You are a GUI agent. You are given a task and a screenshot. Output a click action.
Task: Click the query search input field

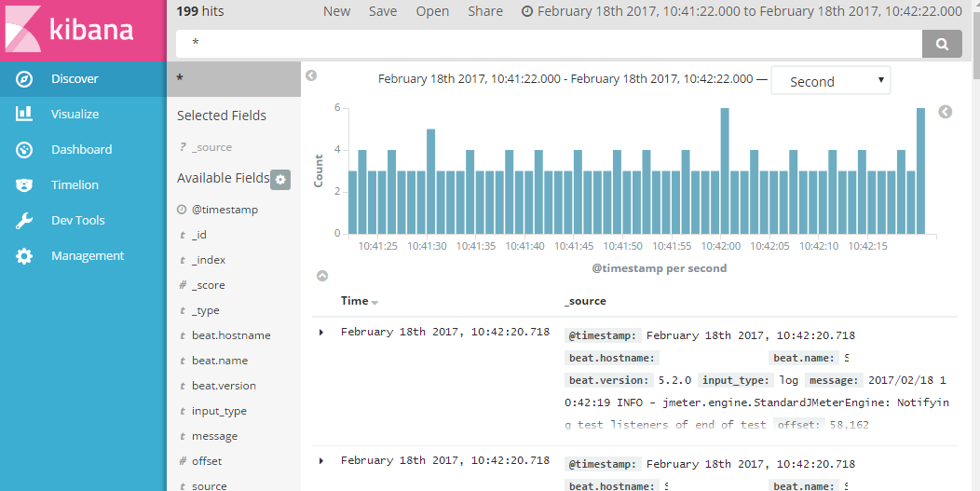point(549,44)
